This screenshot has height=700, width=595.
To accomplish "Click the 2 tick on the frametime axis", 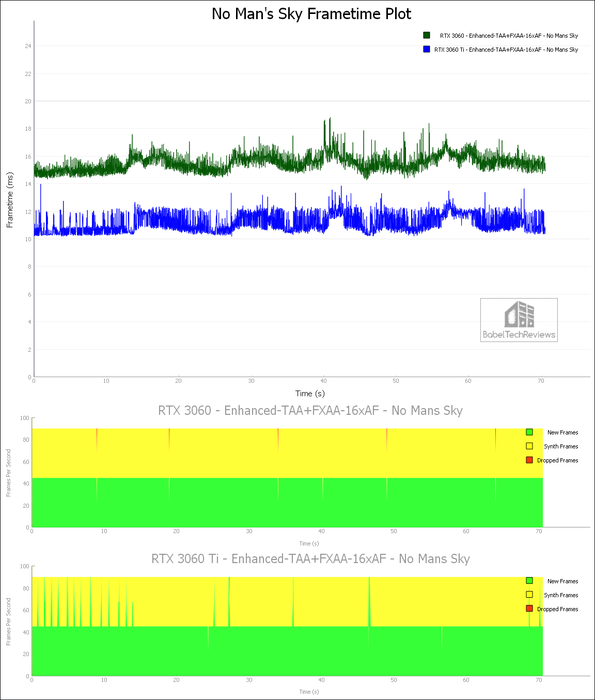I will point(29,350).
